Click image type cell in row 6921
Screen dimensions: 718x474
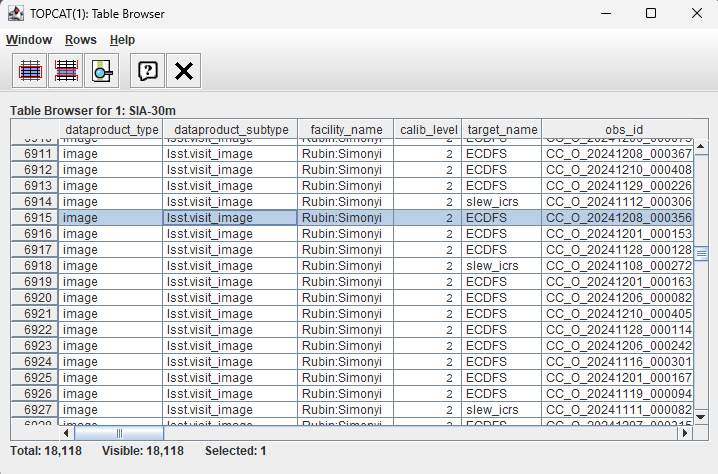(x=110, y=314)
